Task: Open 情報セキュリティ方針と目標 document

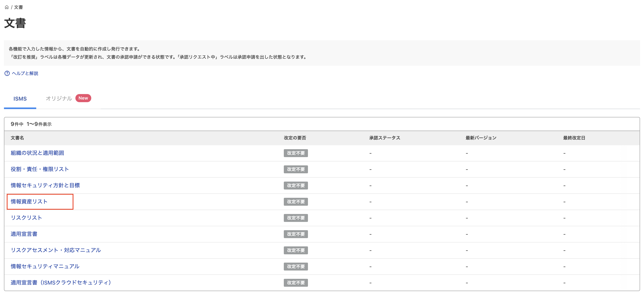Action: (45, 185)
